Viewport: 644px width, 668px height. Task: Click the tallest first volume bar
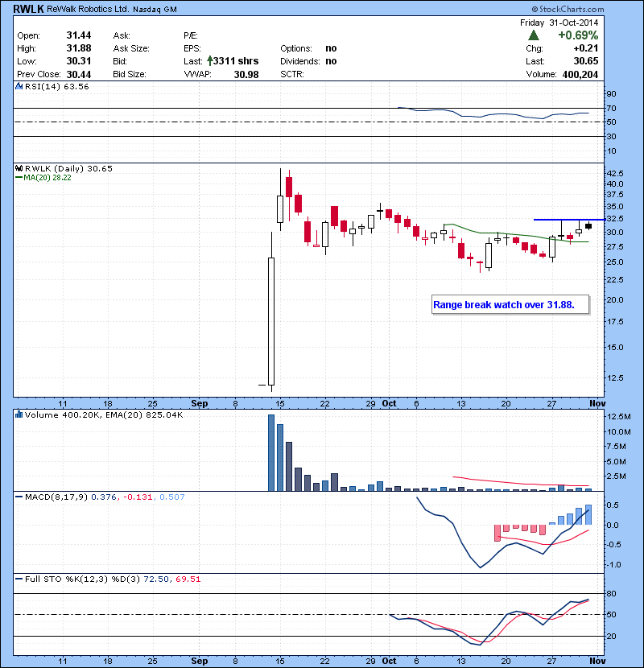pyautogui.click(x=271, y=452)
